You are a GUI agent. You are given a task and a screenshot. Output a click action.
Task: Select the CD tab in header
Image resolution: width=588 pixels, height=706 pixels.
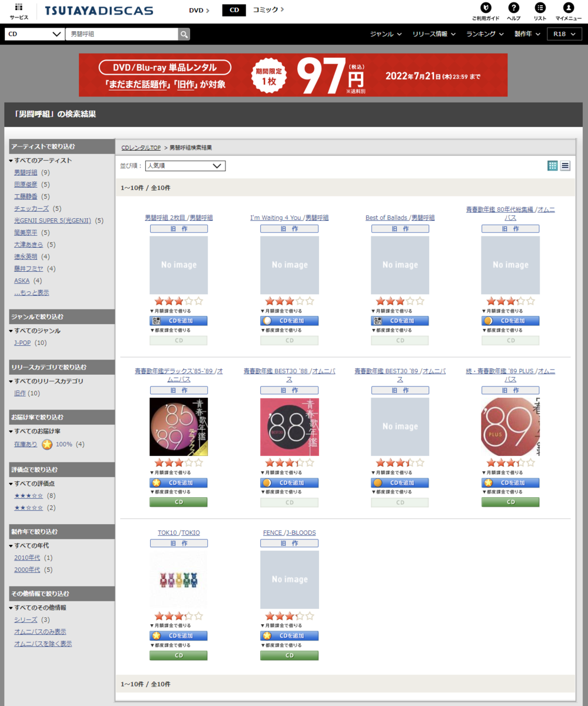[234, 10]
